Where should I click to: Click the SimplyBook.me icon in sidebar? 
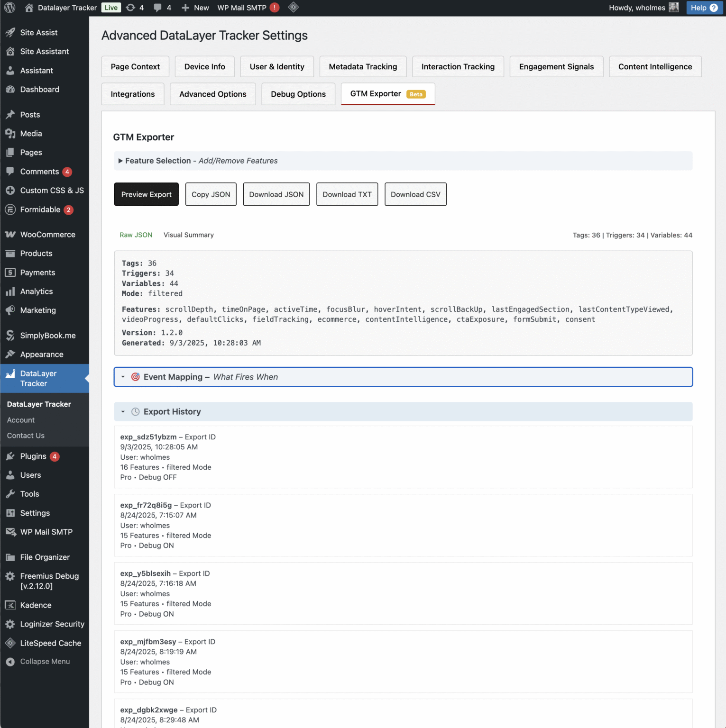pyautogui.click(x=10, y=335)
